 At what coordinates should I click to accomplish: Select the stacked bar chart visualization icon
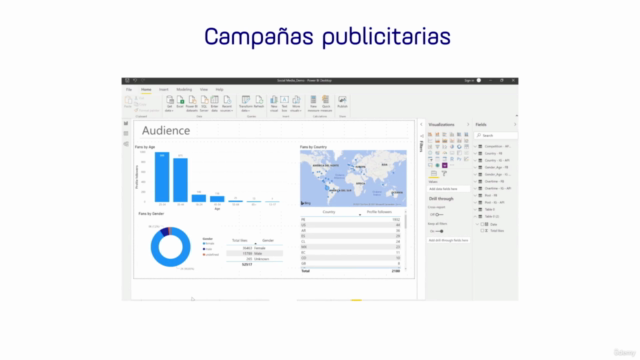click(430, 134)
